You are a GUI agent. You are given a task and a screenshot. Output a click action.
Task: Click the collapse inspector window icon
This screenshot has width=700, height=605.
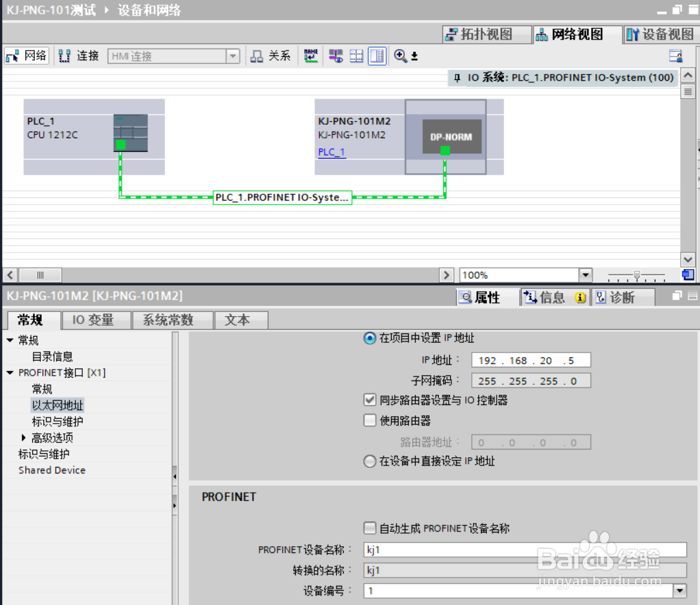point(692,296)
